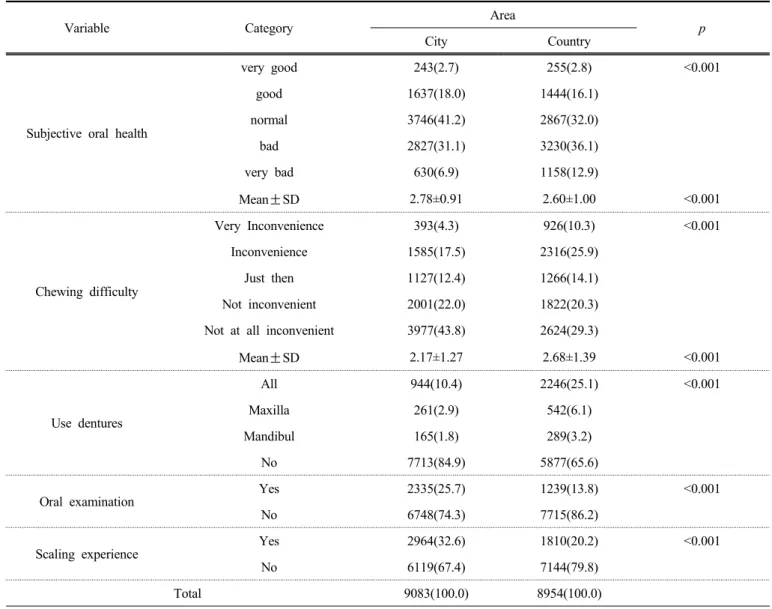The height and width of the screenshot is (609, 772).
Task: Click the italic p column header
Action: 702,29
